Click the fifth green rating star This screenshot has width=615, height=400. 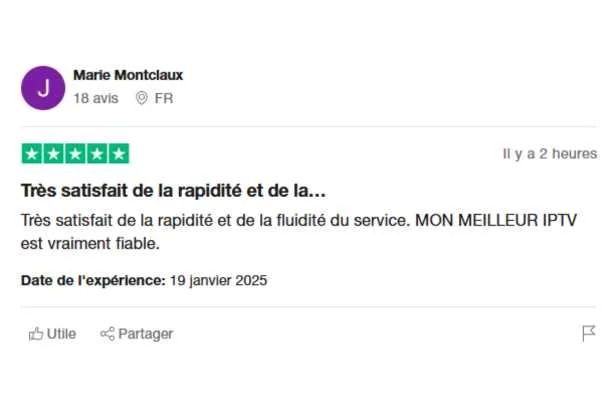(x=119, y=154)
